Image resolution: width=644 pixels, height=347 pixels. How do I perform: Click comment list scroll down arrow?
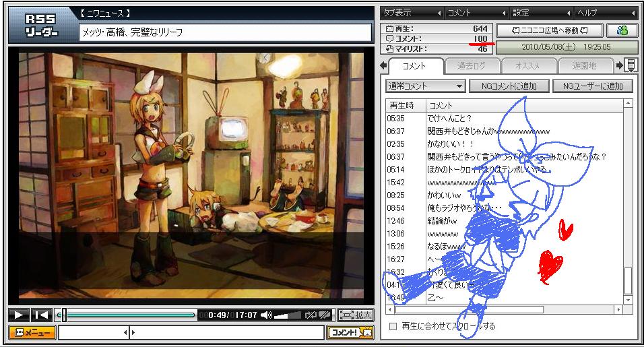click(628, 300)
